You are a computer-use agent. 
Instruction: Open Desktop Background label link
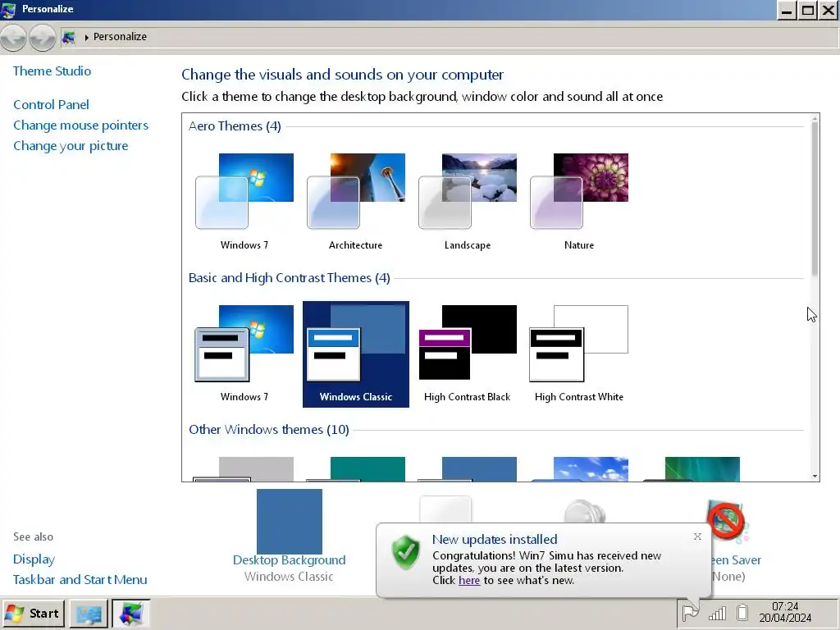[x=290, y=560]
